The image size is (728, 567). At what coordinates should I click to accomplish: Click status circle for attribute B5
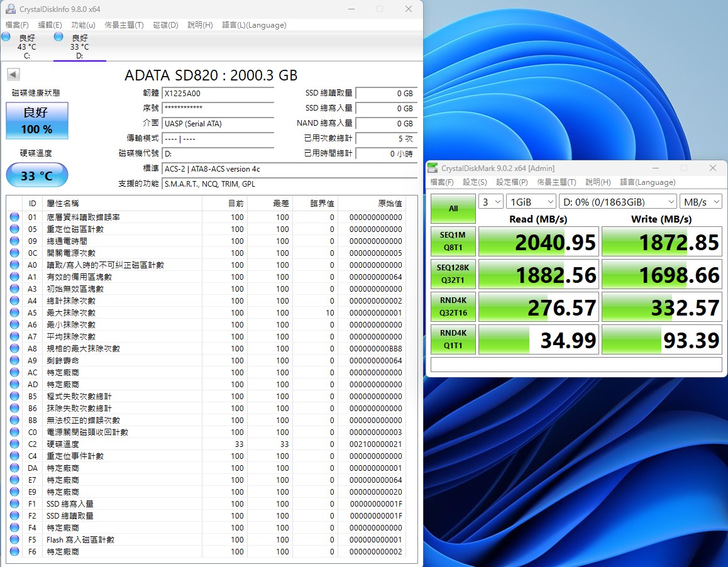pos(14,396)
